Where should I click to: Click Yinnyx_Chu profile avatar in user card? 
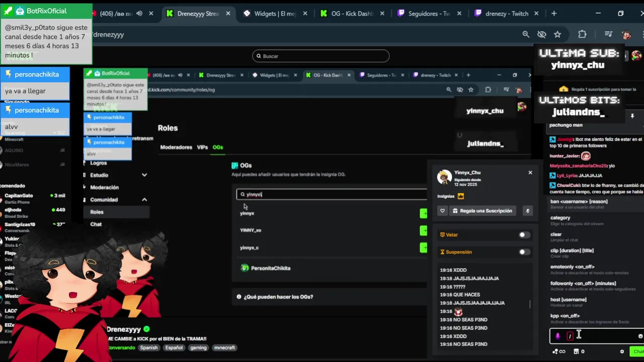444,176
